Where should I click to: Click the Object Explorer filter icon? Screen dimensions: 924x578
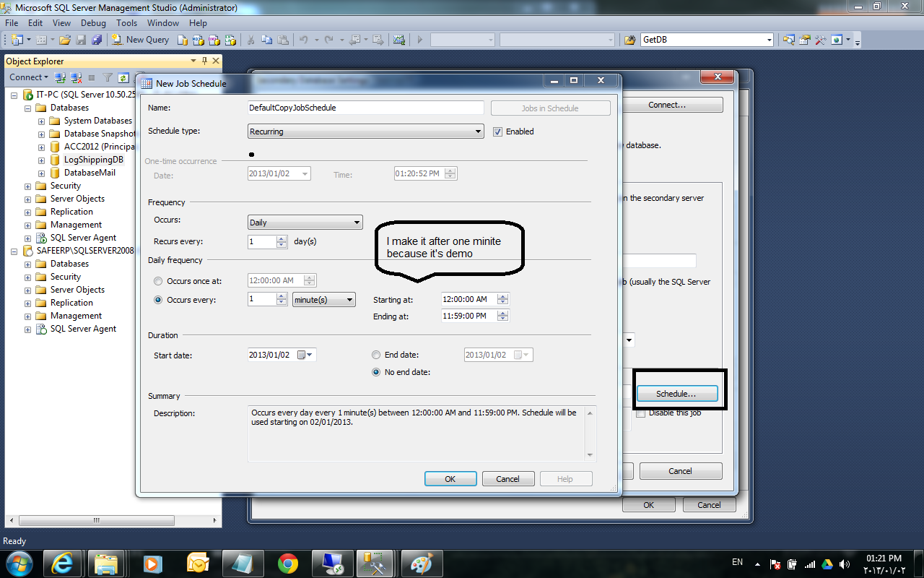click(x=108, y=77)
